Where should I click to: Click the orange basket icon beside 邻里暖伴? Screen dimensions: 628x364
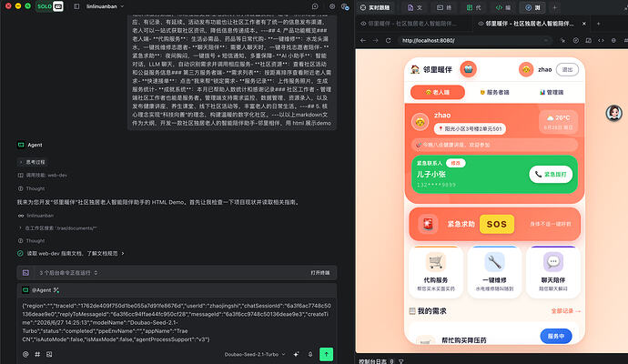tap(468, 69)
